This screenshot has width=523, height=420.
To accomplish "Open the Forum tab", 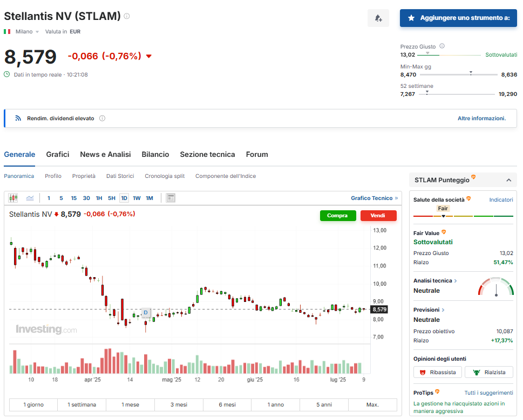I will (x=257, y=154).
